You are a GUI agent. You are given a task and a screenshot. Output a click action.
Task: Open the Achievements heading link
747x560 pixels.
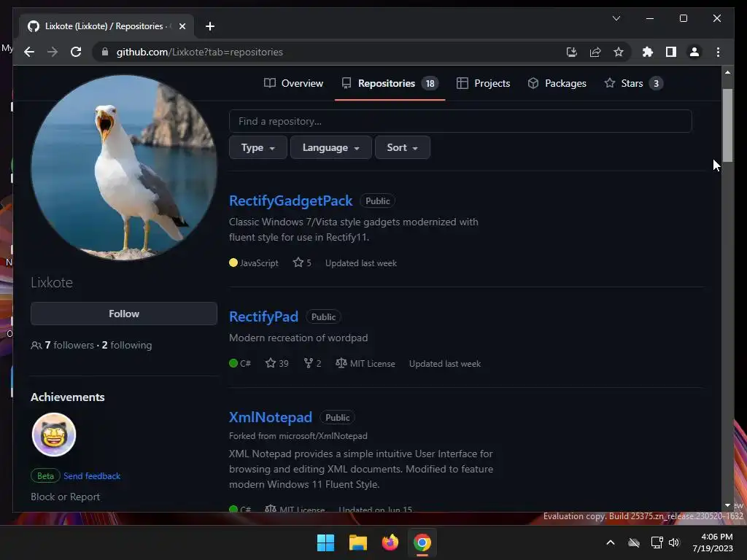click(68, 397)
